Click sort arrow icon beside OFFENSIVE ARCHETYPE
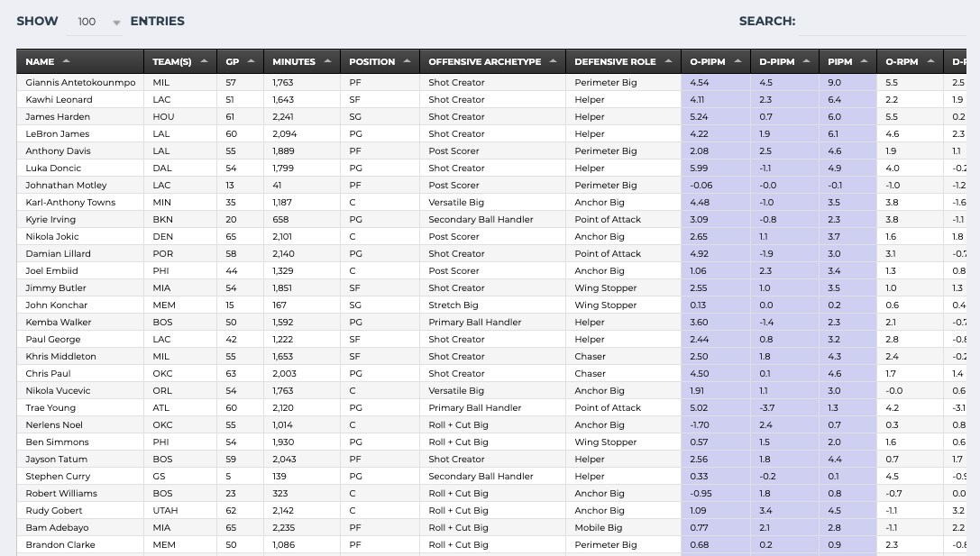 (x=554, y=60)
